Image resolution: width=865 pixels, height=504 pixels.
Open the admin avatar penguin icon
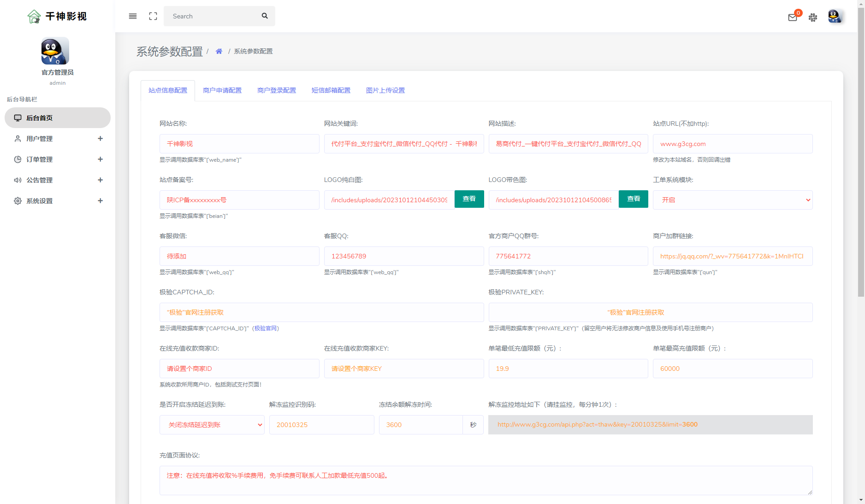(835, 16)
